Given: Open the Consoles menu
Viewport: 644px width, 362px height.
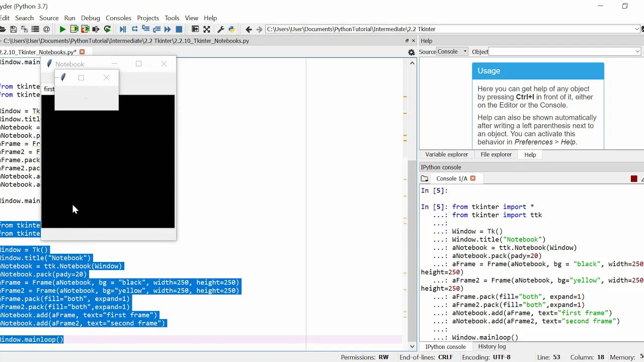Looking at the screenshot, I should click(118, 18).
